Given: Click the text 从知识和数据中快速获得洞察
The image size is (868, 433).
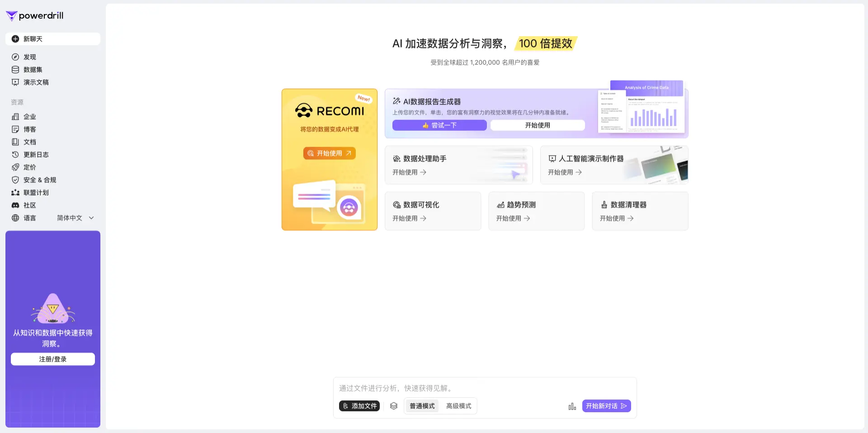Looking at the screenshot, I should (x=53, y=338).
